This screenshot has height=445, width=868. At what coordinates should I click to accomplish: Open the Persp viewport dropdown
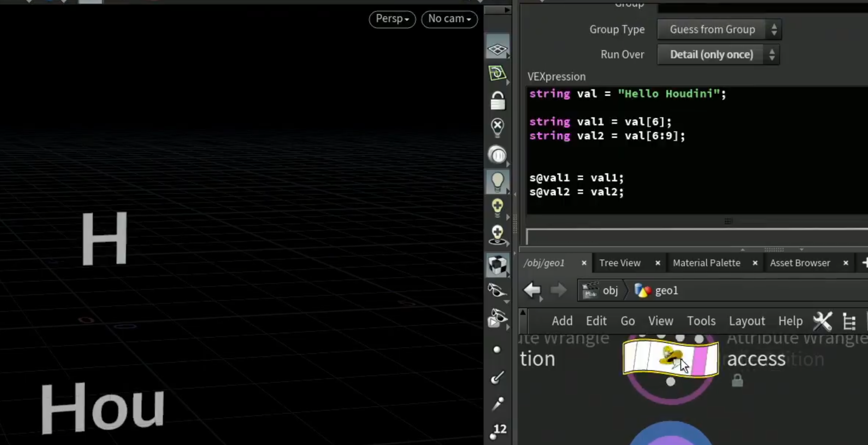pos(392,19)
